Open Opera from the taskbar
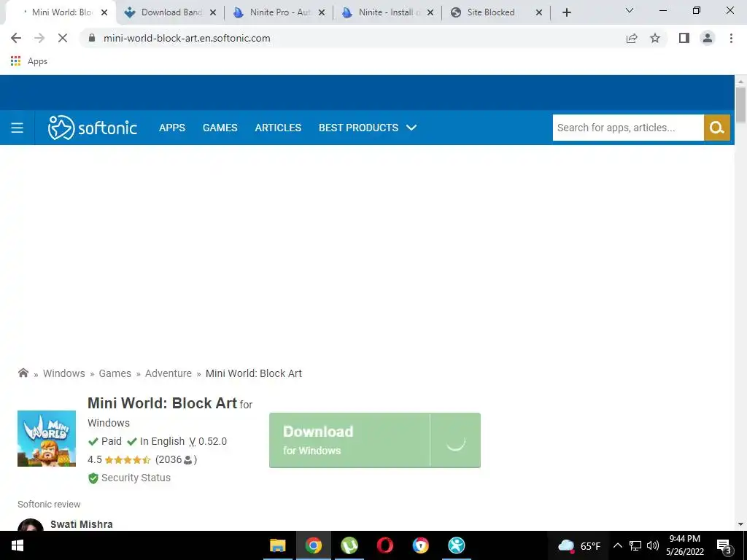 click(x=385, y=545)
